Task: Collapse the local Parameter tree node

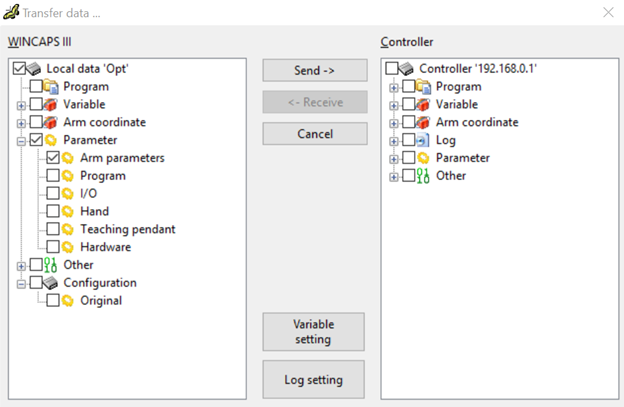Action: [21, 141]
